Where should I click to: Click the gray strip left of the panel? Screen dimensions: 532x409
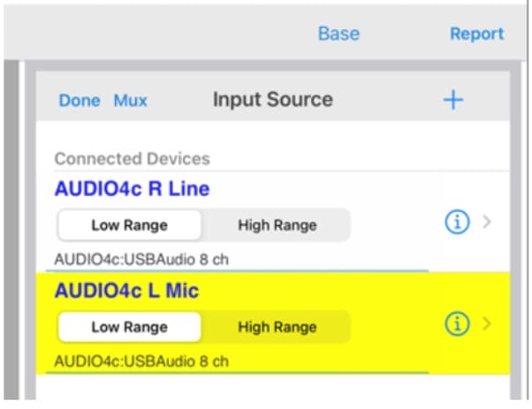pos(12,230)
